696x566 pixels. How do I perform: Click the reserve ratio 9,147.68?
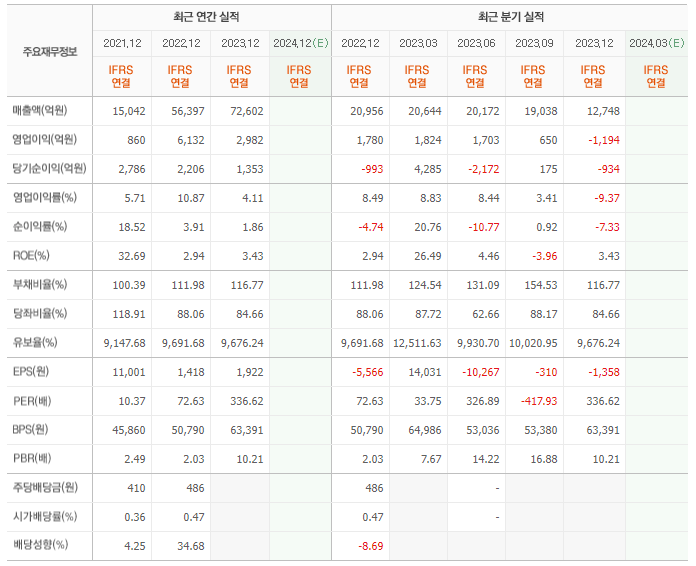click(x=124, y=343)
